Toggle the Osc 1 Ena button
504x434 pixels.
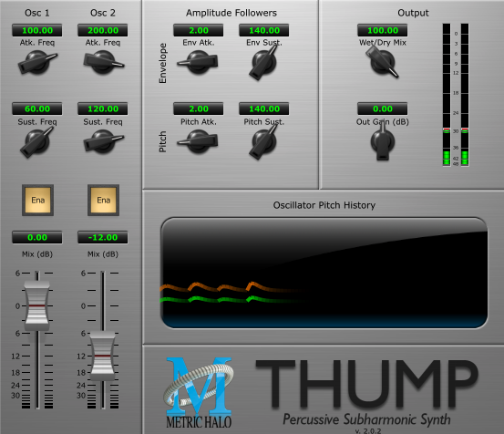[37, 200]
